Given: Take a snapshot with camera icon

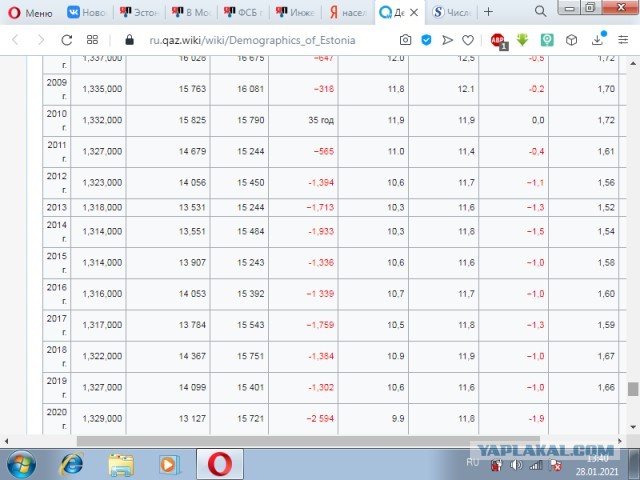Looking at the screenshot, I should [x=405, y=40].
